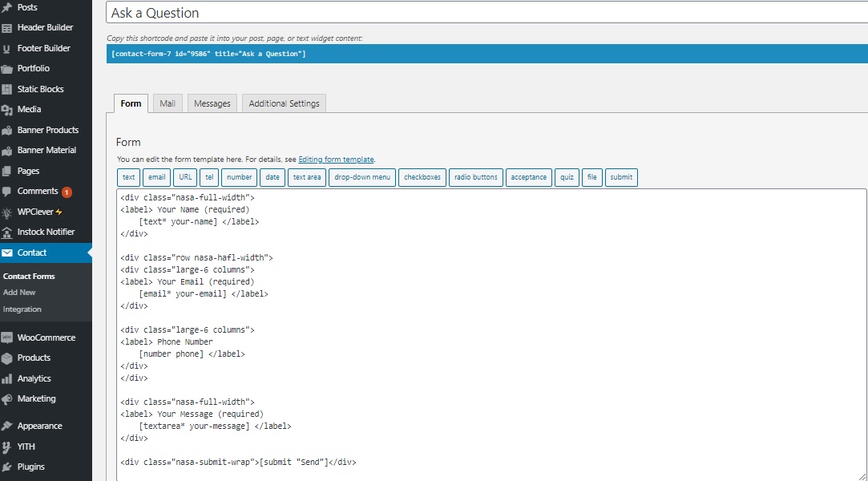
Task: Insert a quiz tag
Action: [x=567, y=177]
